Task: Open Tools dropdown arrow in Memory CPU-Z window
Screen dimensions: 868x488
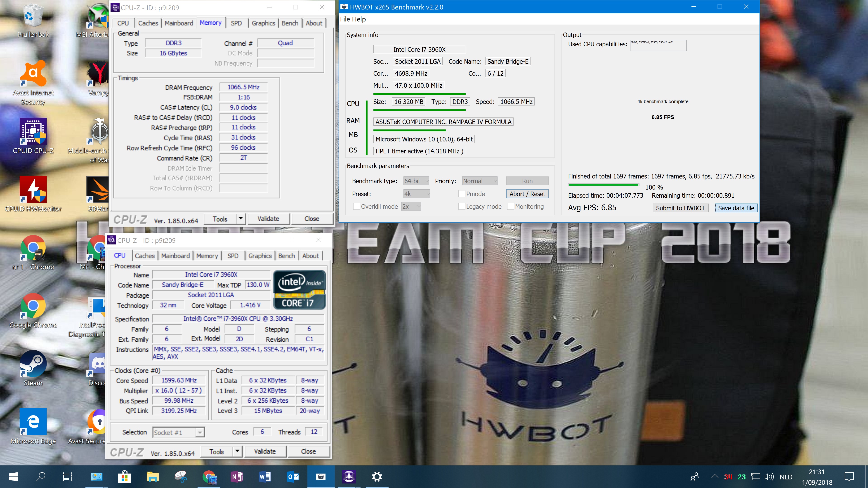Action: click(241, 218)
